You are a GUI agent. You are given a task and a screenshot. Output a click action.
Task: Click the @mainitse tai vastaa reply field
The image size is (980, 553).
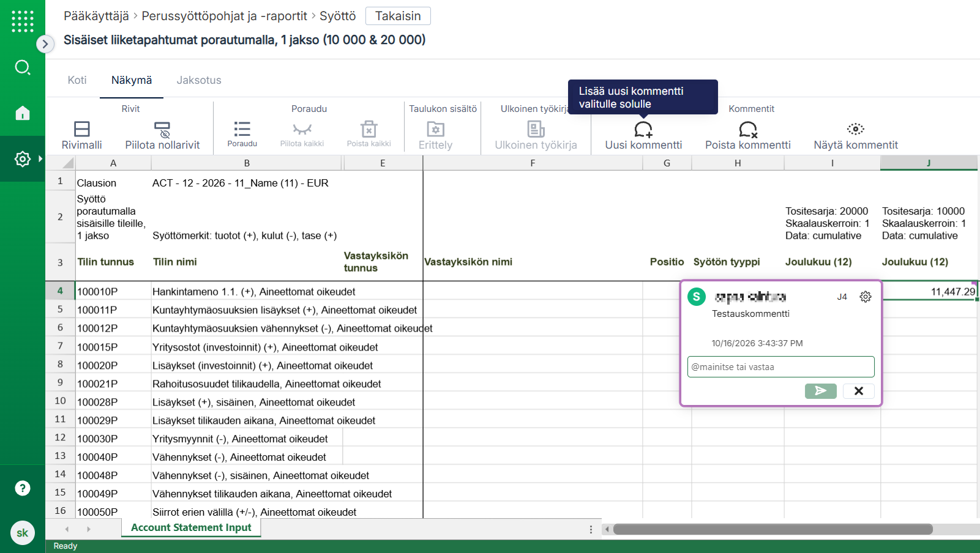tap(781, 367)
